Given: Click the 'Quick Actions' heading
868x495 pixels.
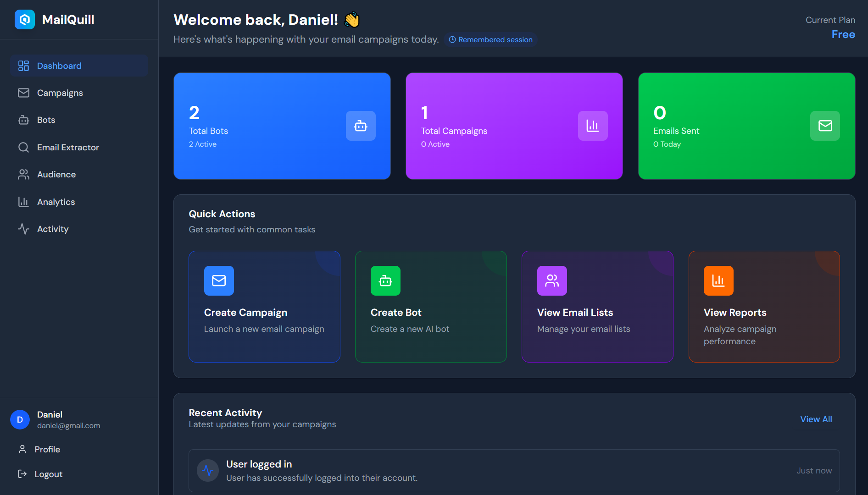Looking at the screenshot, I should pos(222,214).
